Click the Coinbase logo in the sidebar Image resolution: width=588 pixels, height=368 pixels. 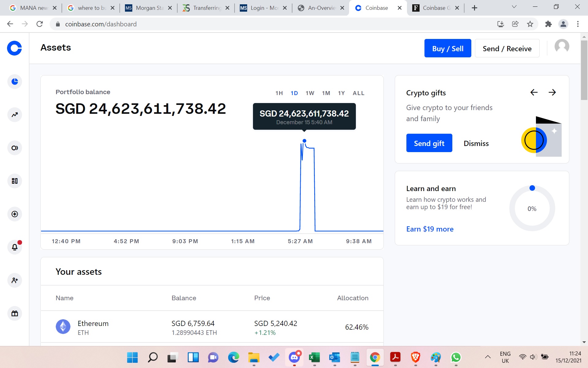[14, 48]
